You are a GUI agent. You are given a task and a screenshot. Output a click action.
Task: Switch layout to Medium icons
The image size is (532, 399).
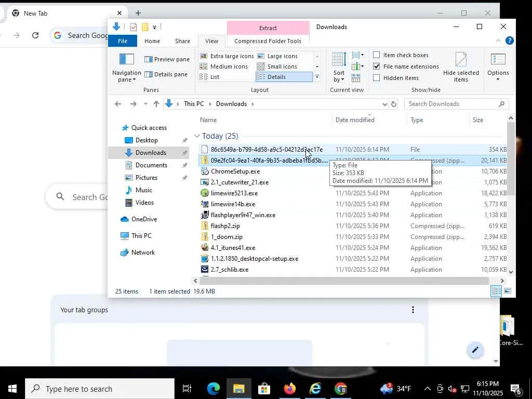[224, 66]
